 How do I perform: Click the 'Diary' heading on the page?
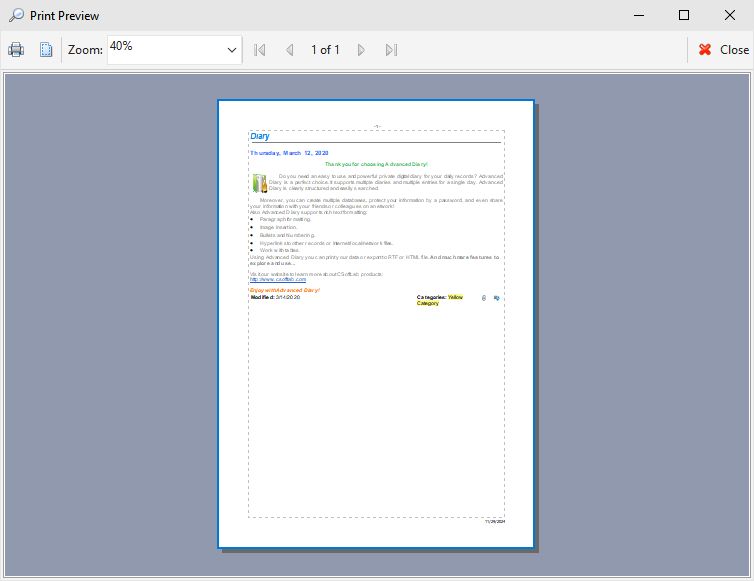coord(260,136)
